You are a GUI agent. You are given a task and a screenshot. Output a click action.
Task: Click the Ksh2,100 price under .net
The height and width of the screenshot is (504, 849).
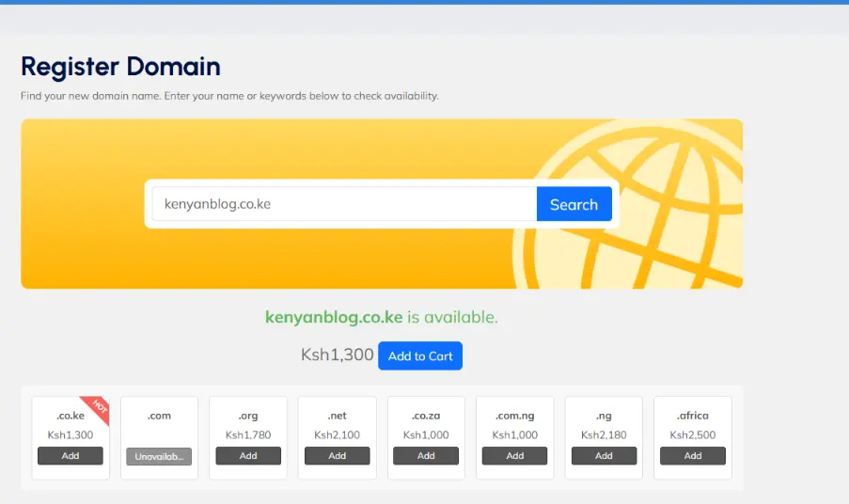click(x=337, y=434)
